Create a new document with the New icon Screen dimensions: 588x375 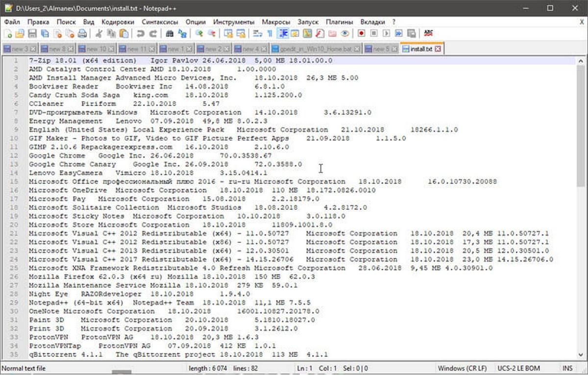click(8, 33)
